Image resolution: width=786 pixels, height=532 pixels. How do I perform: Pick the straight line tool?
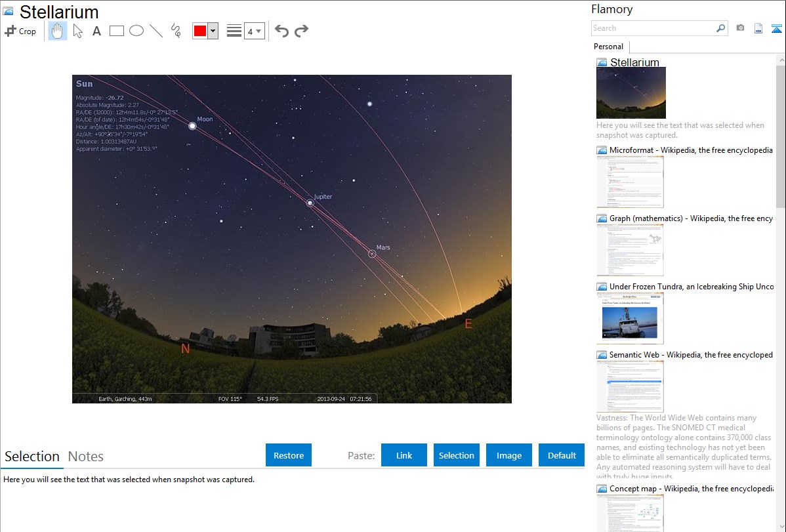[156, 31]
